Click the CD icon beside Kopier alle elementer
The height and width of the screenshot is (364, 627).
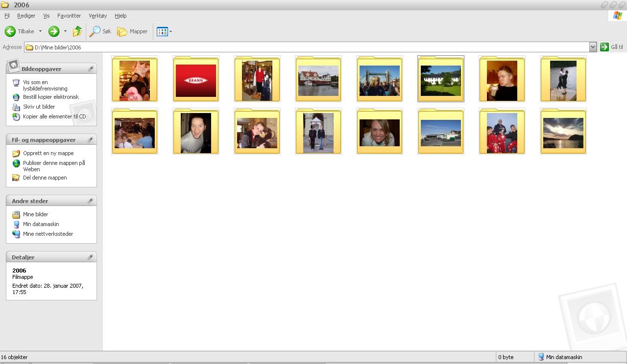(16, 116)
